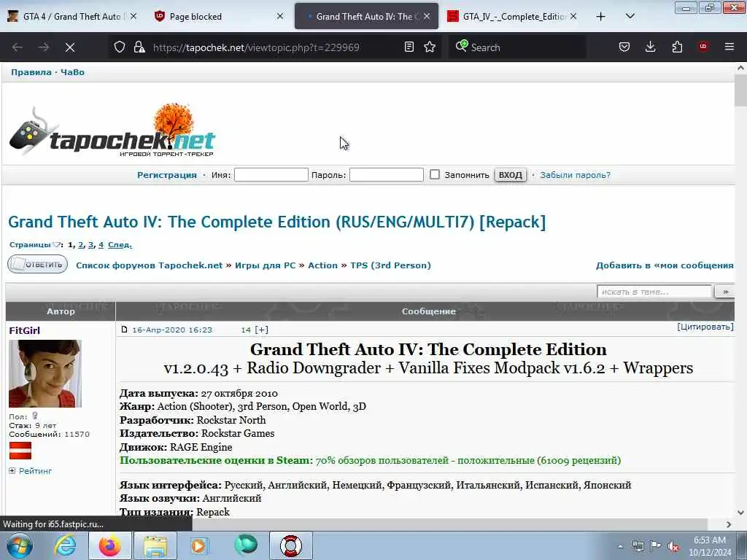This screenshot has width=747, height=560.
Task: Click the tapochek.net logo
Action: pos(112,131)
